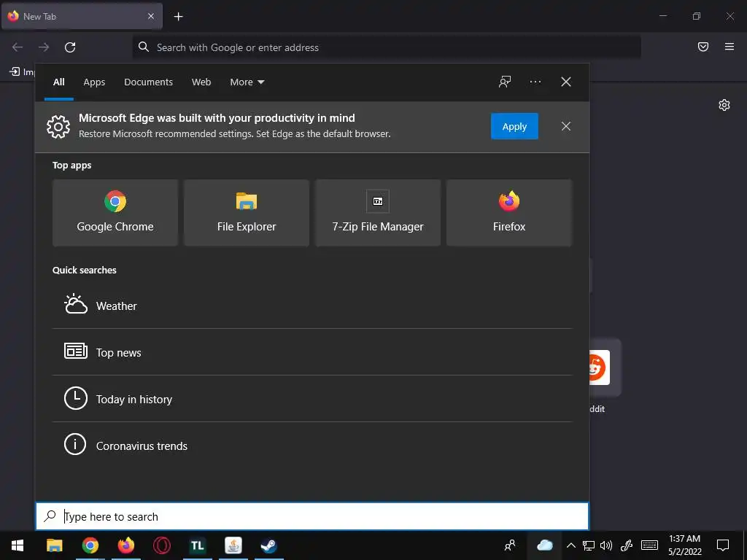
Task: Open Steam from the taskbar
Action: (268, 545)
